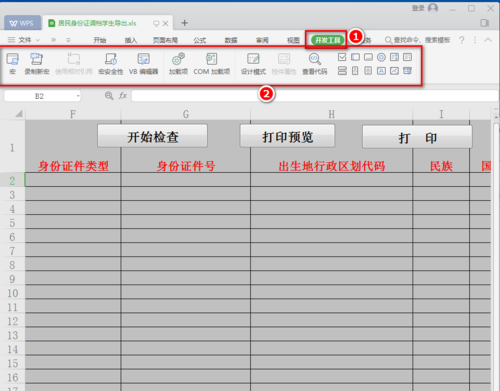The height and width of the screenshot is (391, 500).
Task: Insert a text box control
Action: pyautogui.click(x=355, y=57)
